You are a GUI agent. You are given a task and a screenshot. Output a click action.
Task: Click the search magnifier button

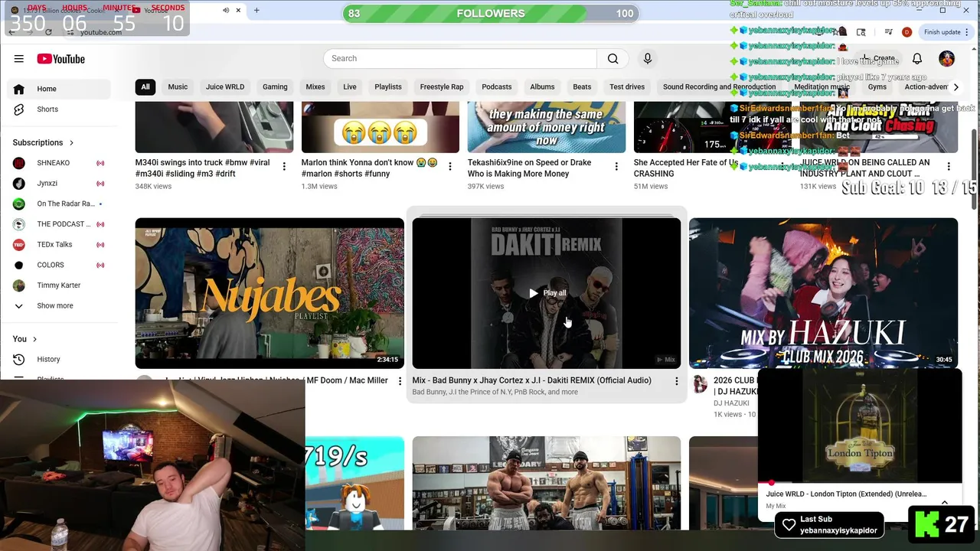tap(612, 58)
